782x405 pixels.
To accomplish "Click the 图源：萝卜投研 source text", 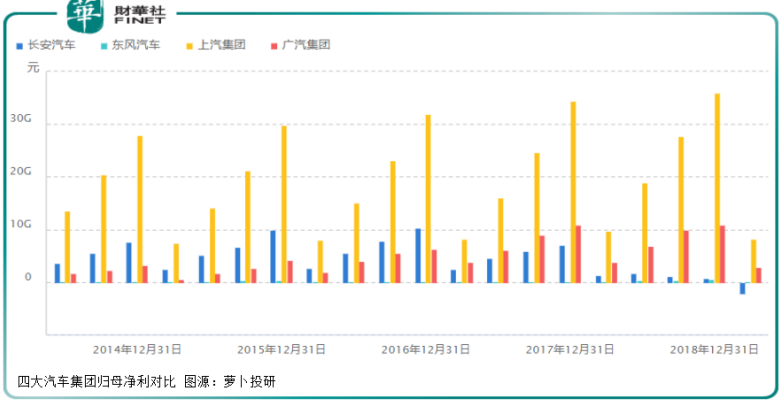I will pos(230,382).
